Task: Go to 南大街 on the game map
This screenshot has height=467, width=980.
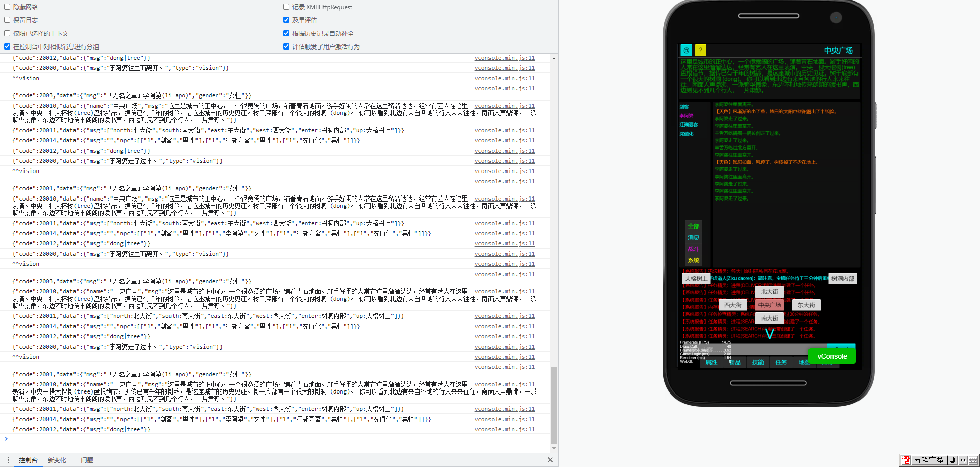Action: tap(770, 318)
